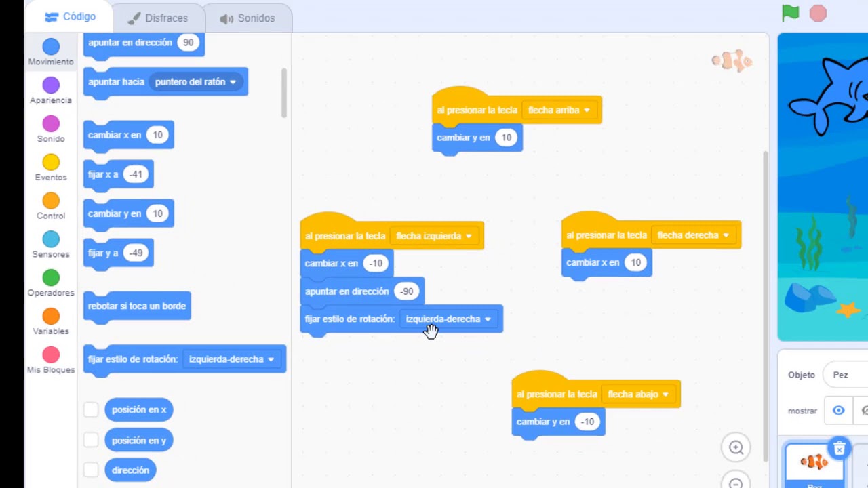Open the flecha izquierda key dropdown
The image size is (868, 488).
pyautogui.click(x=434, y=236)
